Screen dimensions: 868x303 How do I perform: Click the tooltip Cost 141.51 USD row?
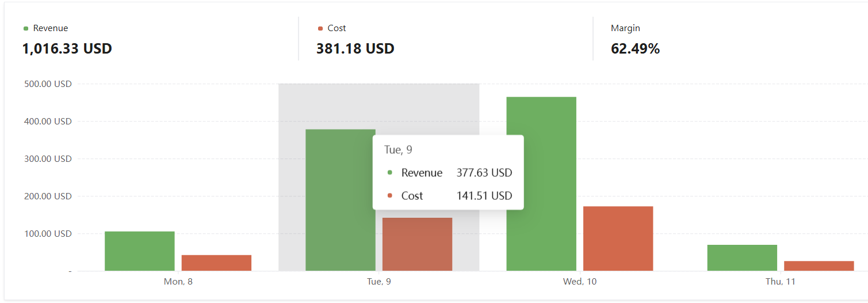[449, 196]
